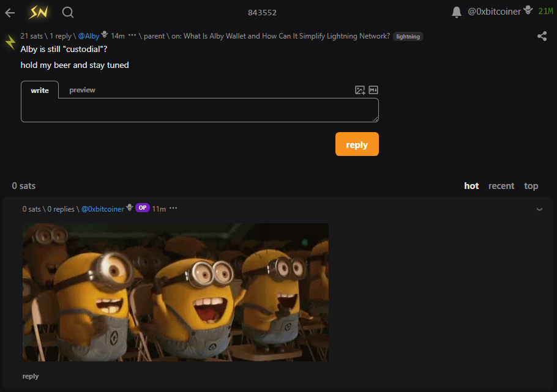Open the three-dots menu on 0xbitcoiner's reply
The height and width of the screenshot is (392, 557).
pos(173,209)
